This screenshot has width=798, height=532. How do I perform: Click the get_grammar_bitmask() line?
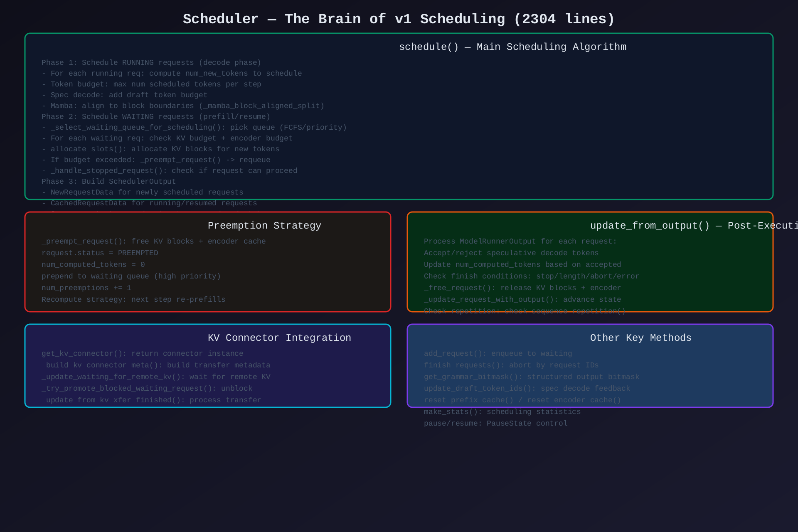(x=531, y=377)
